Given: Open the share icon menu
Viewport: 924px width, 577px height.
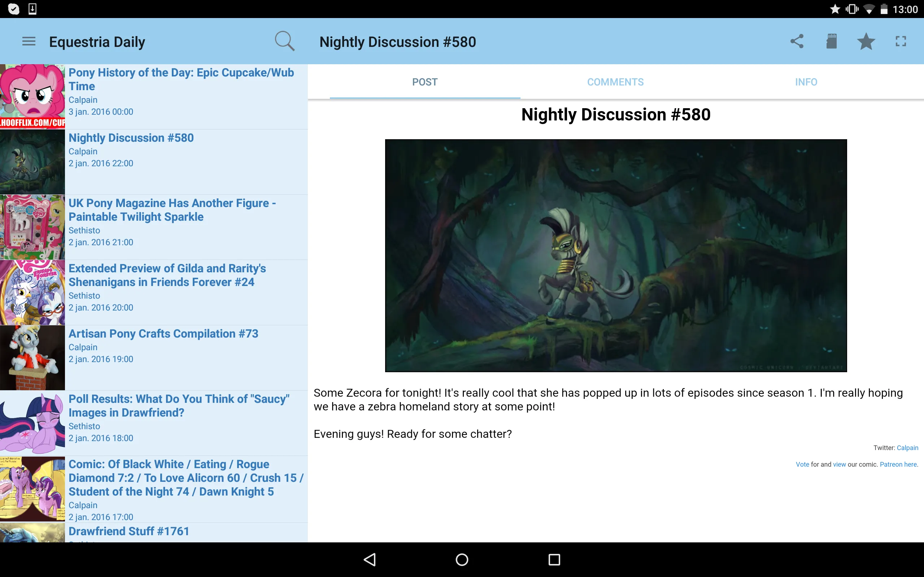Looking at the screenshot, I should coord(797,42).
